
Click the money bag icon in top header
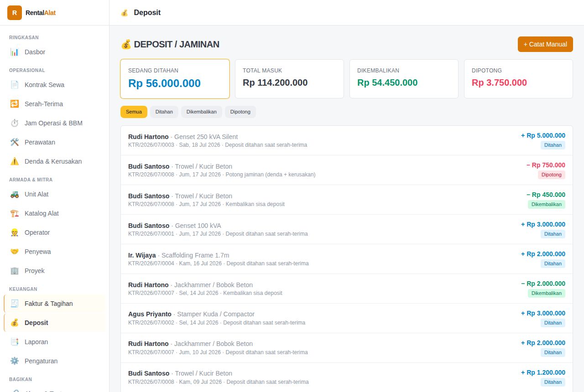point(125,13)
